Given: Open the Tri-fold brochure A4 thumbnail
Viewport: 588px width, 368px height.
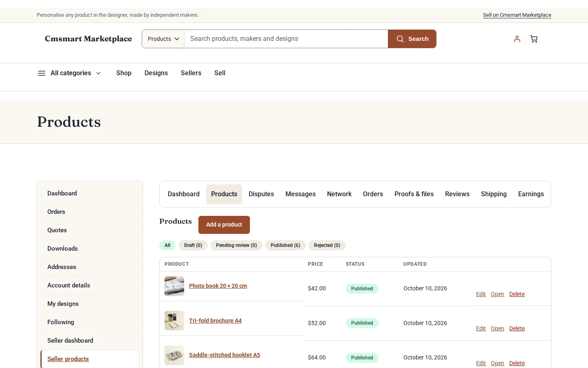Looking at the screenshot, I should (174, 321).
